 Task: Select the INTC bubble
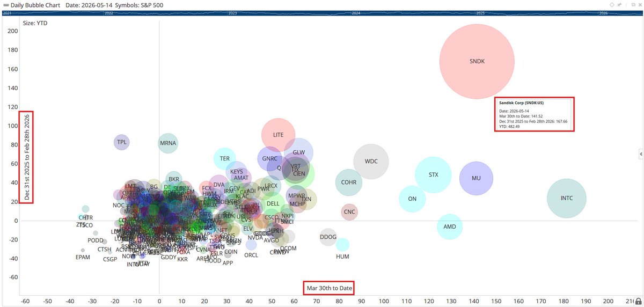coord(567,198)
